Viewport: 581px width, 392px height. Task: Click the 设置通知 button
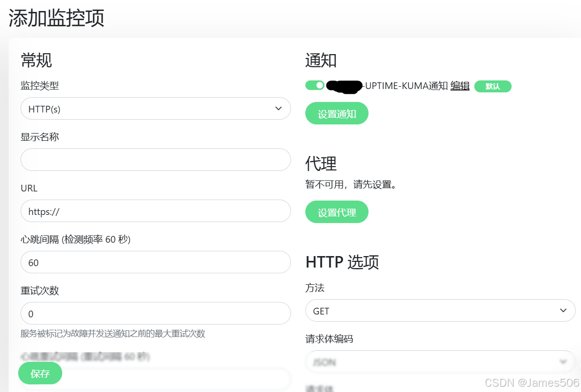(337, 113)
